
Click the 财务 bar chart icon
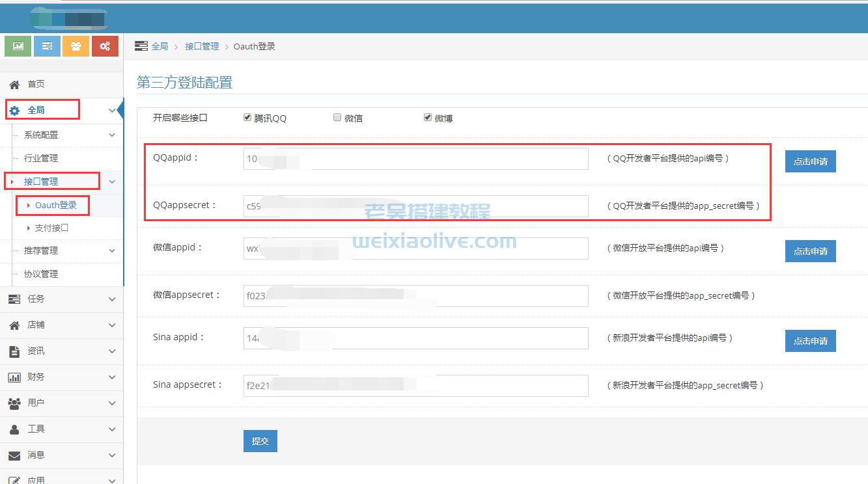click(x=15, y=377)
